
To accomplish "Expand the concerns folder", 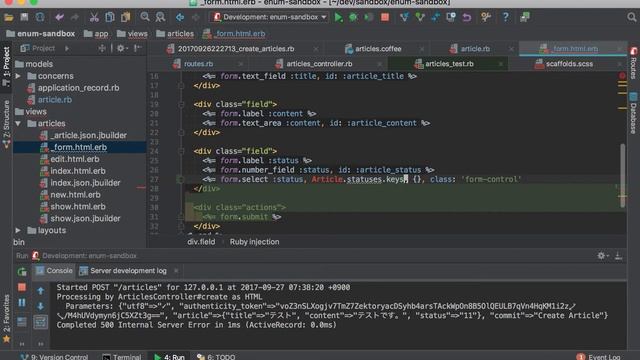I will pyautogui.click(x=18, y=76).
